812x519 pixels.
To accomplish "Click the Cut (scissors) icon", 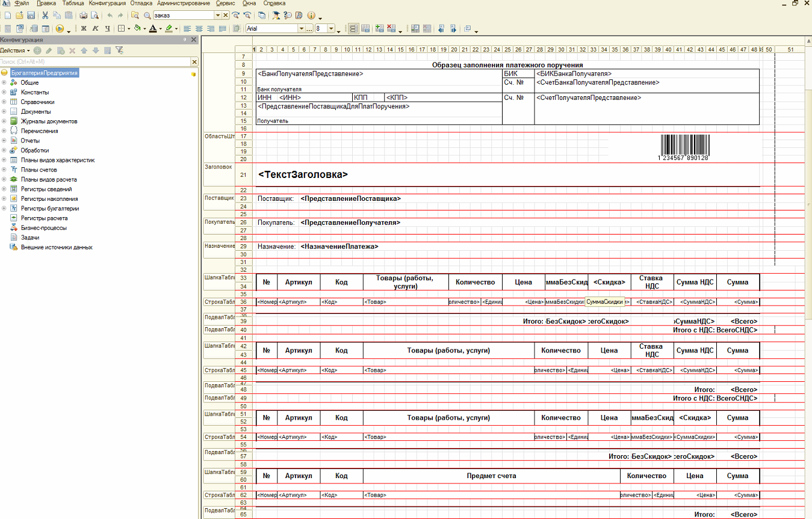I will (45, 15).
